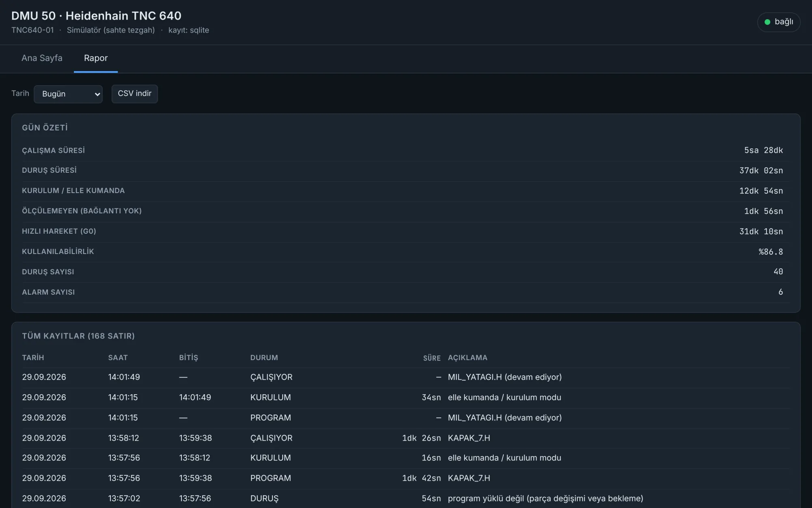This screenshot has height=508, width=812.
Task: Click KURULUM status in the 34sn row
Action: 270,397
